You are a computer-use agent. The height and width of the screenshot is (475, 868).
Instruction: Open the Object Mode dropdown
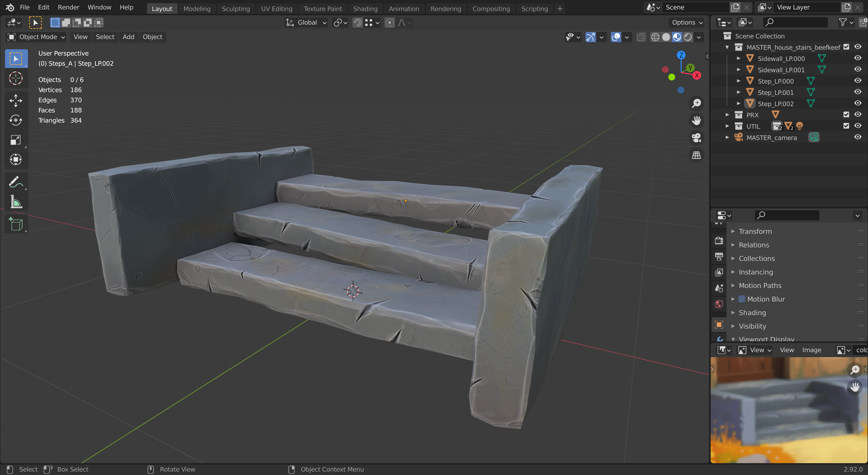tap(36, 37)
